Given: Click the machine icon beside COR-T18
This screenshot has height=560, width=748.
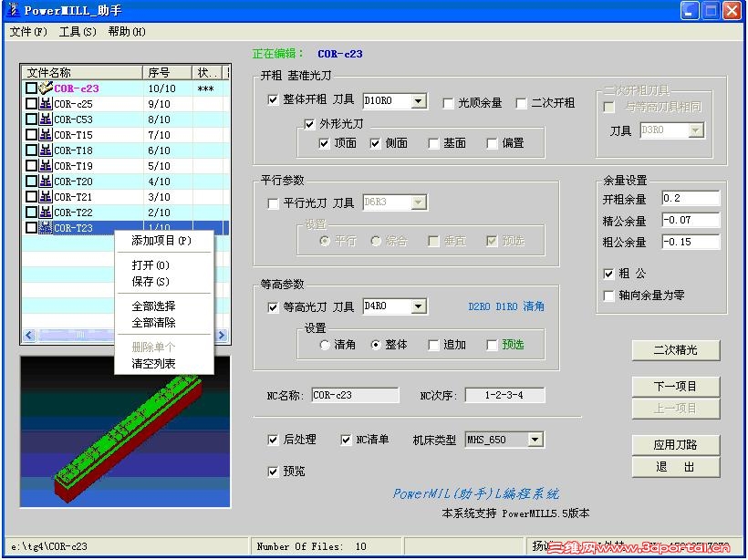Looking at the screenshot, I should tap(46, 150).
